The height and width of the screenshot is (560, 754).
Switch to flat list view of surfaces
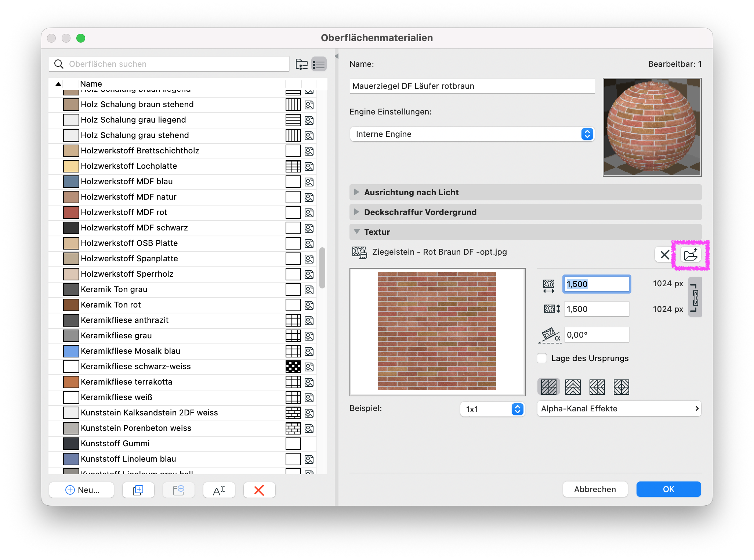[319, 64]
